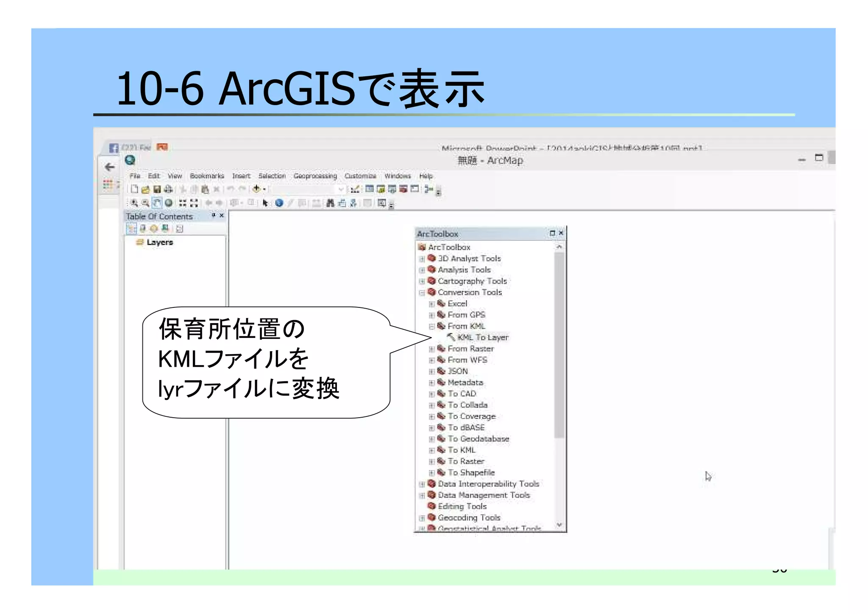Click the Save map icon
Image resolution: width=868 pixels, height=614 pixels.
157,189
